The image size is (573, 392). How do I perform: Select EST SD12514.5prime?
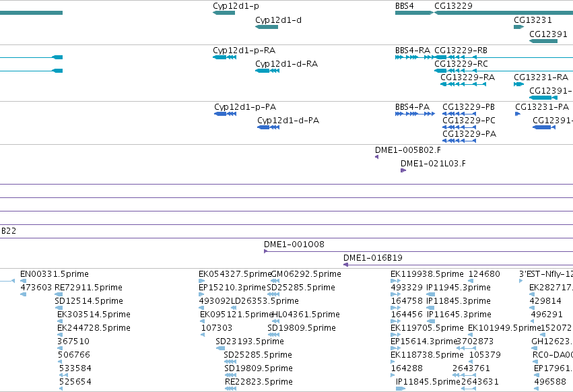(x=89, y=301)
